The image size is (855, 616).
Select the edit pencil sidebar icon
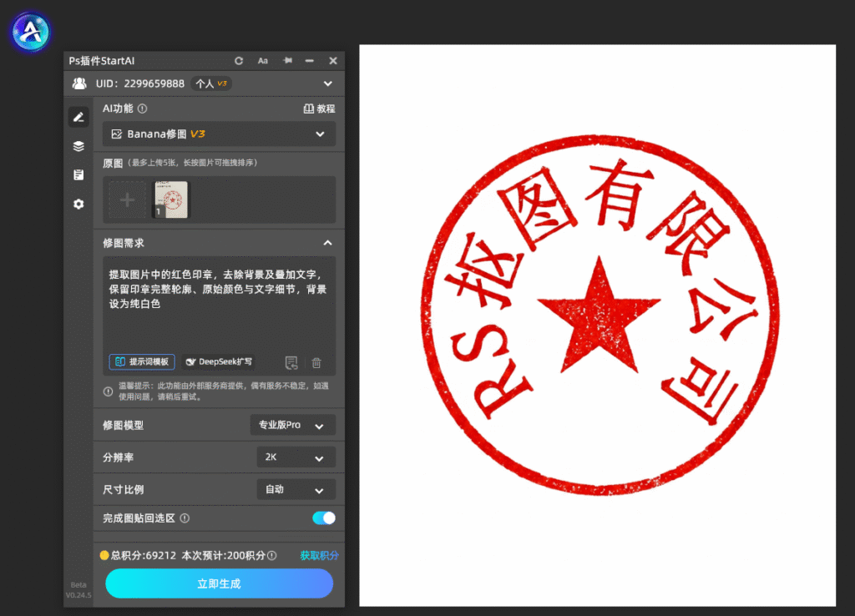pos(78,117)
